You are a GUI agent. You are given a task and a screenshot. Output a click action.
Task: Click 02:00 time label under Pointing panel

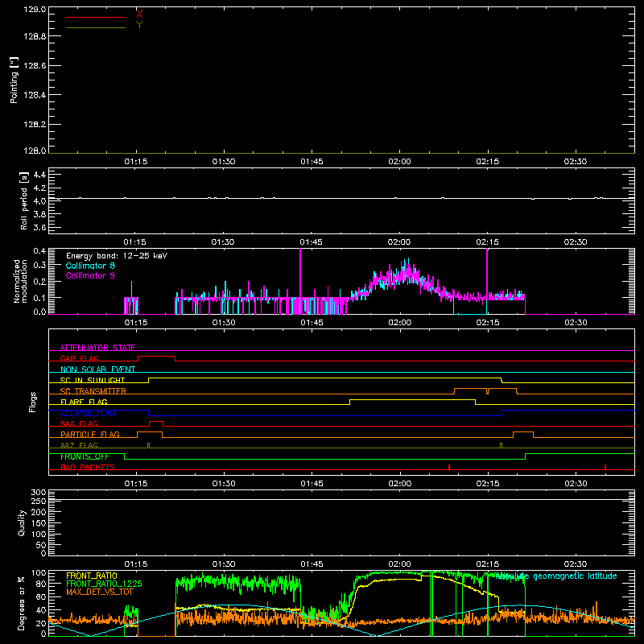coord(399,162)
